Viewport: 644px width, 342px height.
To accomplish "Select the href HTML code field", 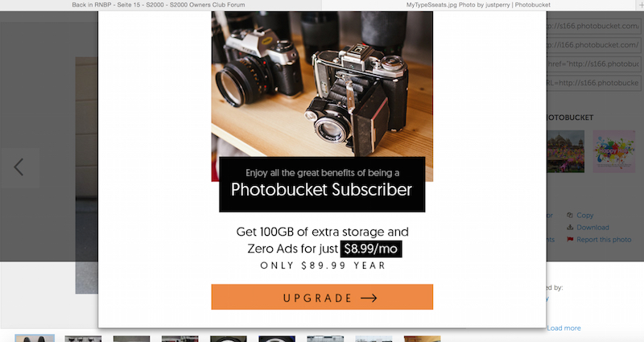I will (x=594, y=64).
